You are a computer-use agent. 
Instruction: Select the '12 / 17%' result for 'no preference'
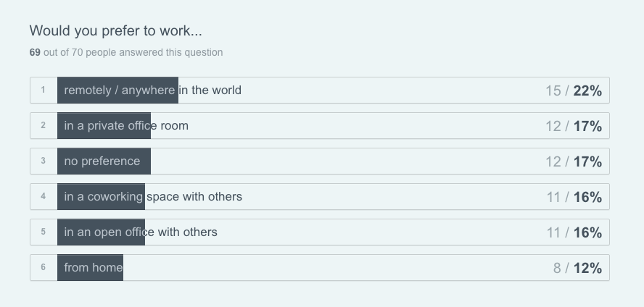pos(574,161)
